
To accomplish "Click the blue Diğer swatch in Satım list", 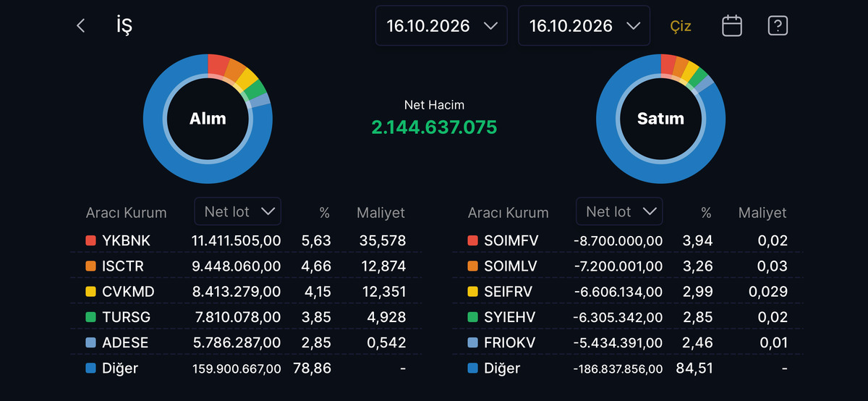I will (472, 368).
